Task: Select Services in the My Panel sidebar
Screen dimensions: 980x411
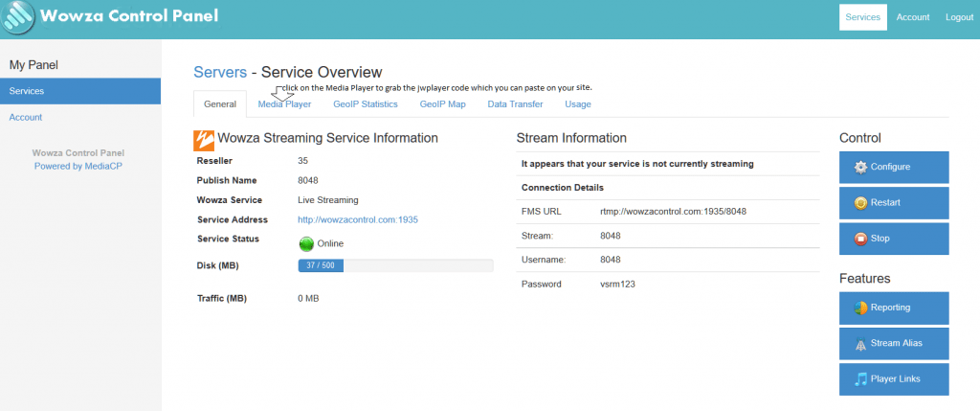Action: click(x=80, y=91)
